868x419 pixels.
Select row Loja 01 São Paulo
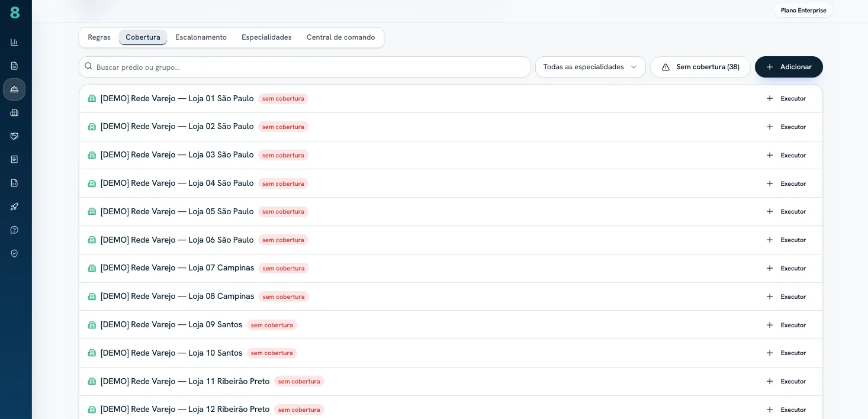pos(451,99)
